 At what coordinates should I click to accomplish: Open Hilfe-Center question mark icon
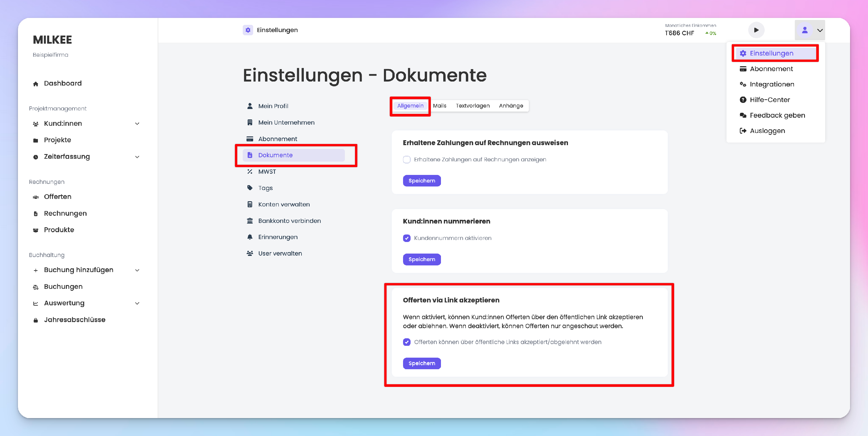click(743, 100)
